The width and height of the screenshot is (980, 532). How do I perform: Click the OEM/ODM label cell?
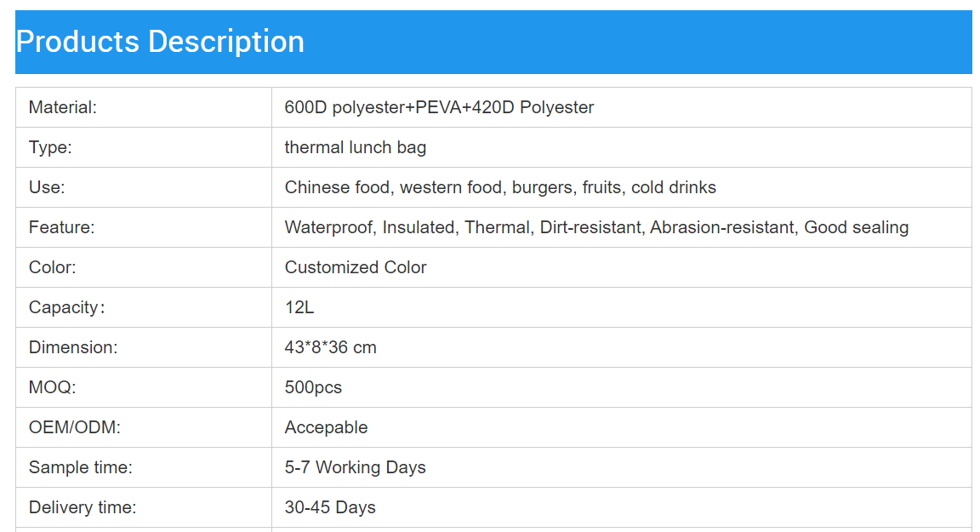pyautogui.click(x=75, y=427)
